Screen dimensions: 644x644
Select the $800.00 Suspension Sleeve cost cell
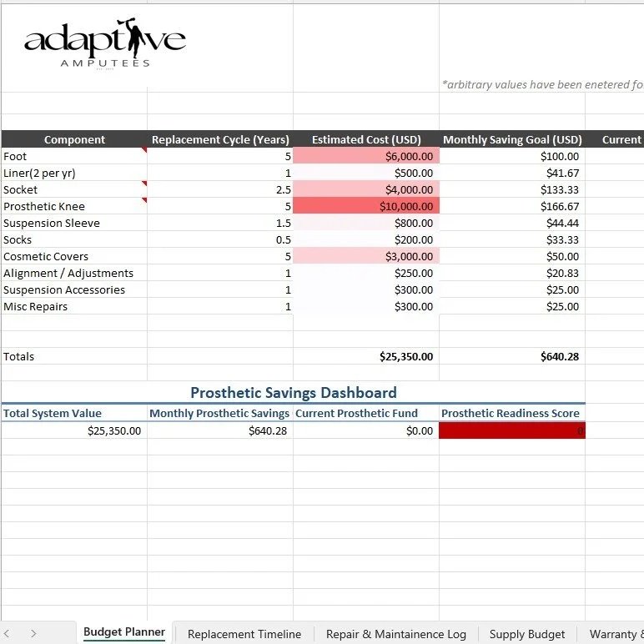pyautogui.click(x=366, y=223)
